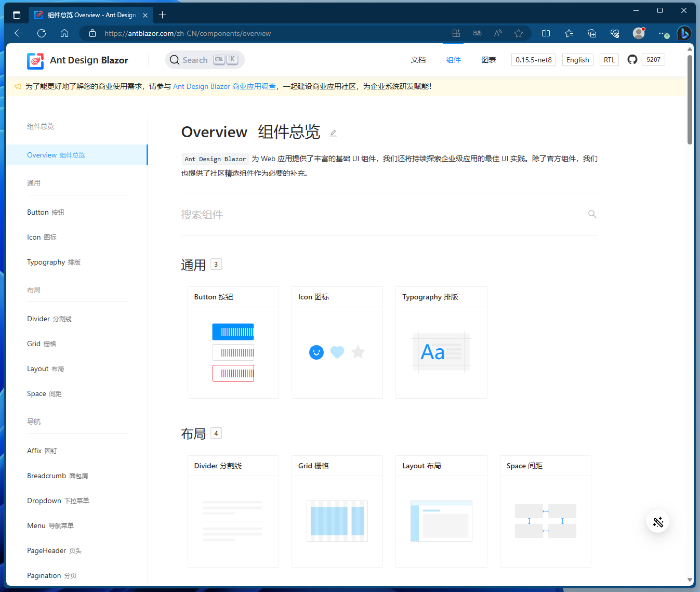Screen dimensions: 700x592
Task: Open the browser profile avatar menu
Action: click(x=638, y=33)
